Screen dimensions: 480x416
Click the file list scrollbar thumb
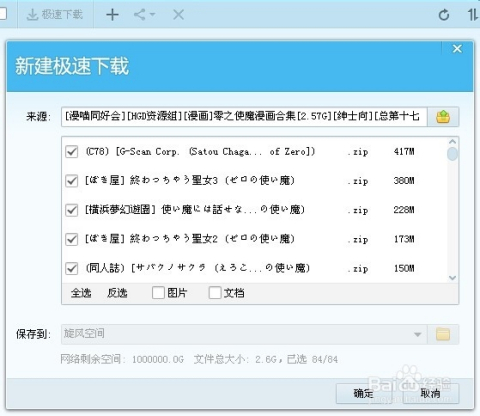452,154
